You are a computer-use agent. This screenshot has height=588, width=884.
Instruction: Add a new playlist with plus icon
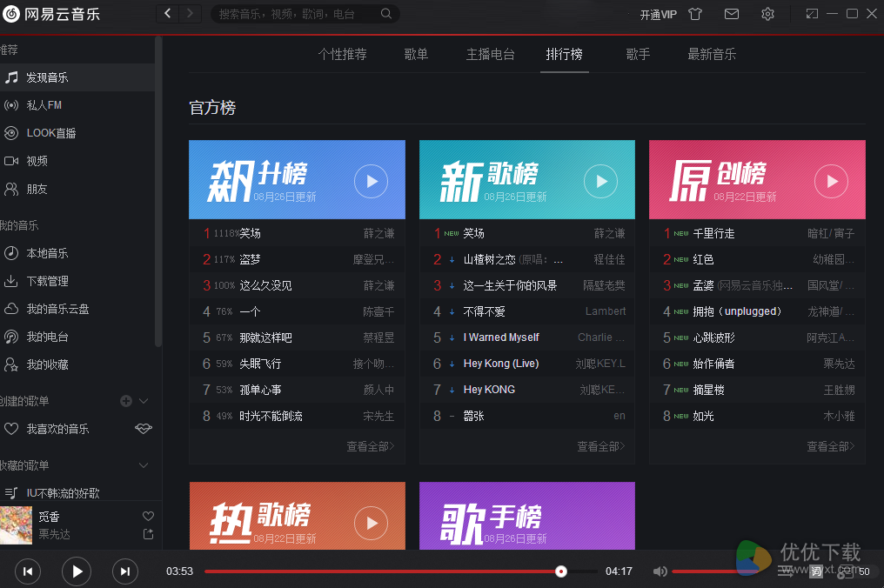coord(126,401)
